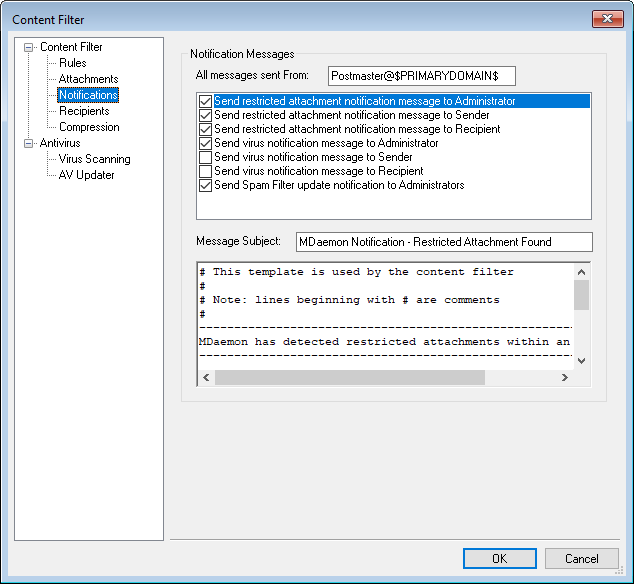Toggle restricted attachment notification to Sender
This screenshot has width=634, height=584.
(206, 116)
